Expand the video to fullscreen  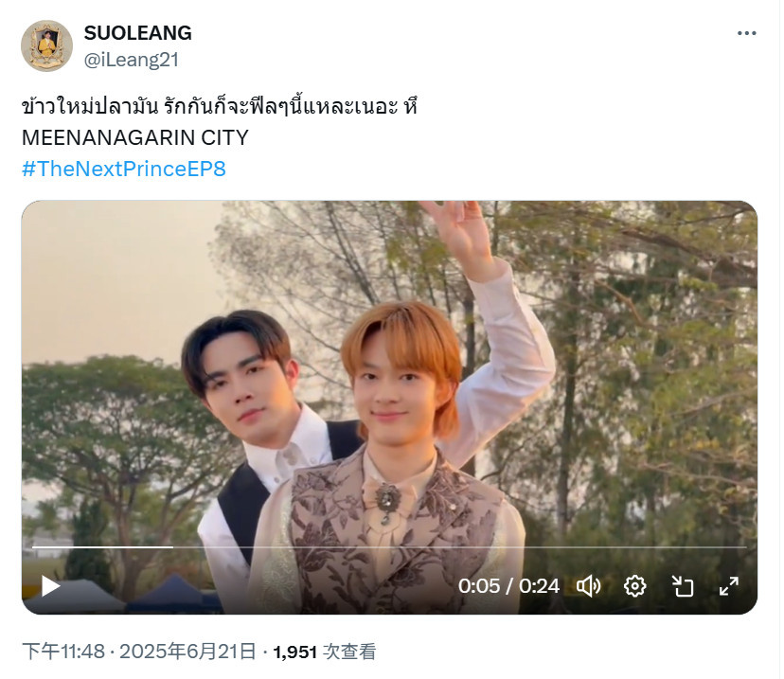point(729,586)
